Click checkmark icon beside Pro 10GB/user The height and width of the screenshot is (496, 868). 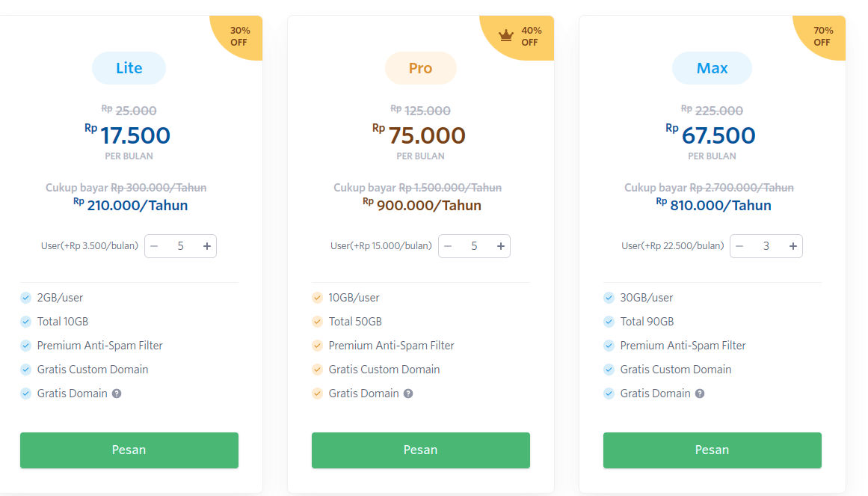pos(317,298)
